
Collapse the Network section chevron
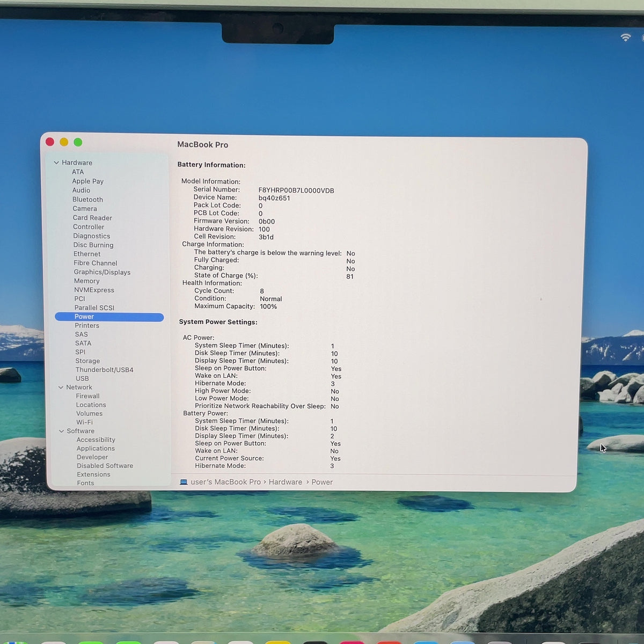(x=61, y=387)
